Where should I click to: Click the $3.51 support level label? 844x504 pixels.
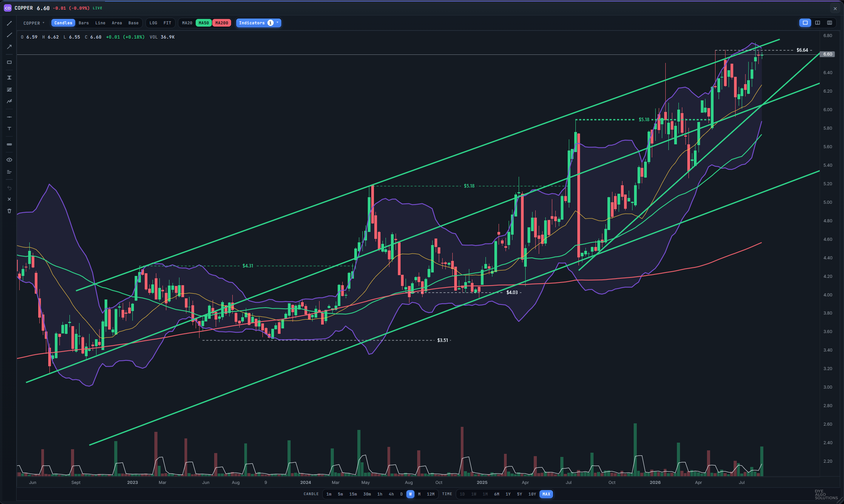pyautogui.click(x=443, y=340)
